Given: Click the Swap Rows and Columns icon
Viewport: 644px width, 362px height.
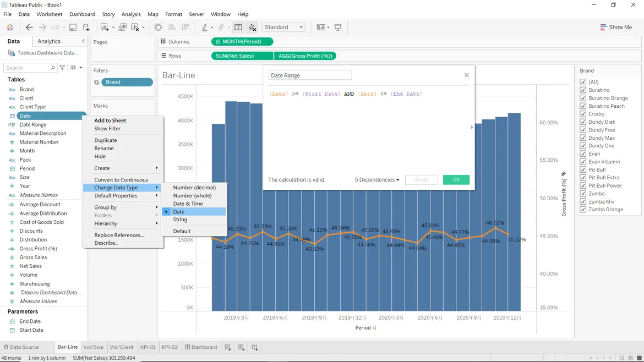Looking at the screenshot, I should point(159,28).
